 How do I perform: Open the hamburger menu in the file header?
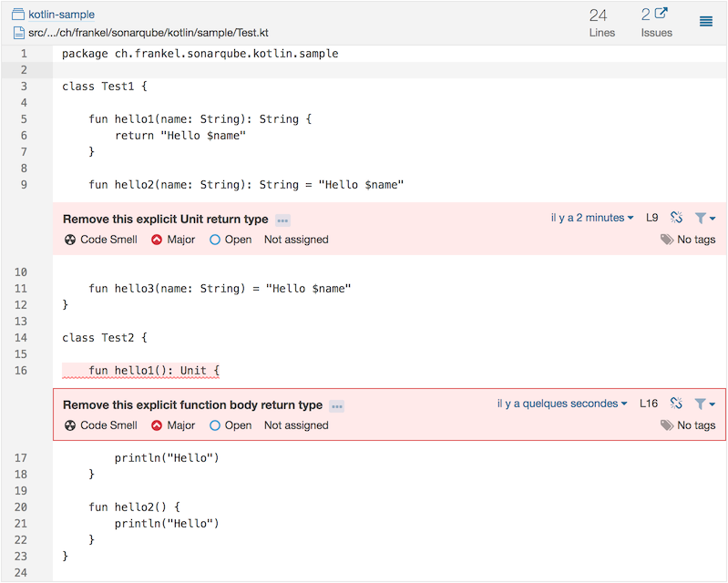705,22
